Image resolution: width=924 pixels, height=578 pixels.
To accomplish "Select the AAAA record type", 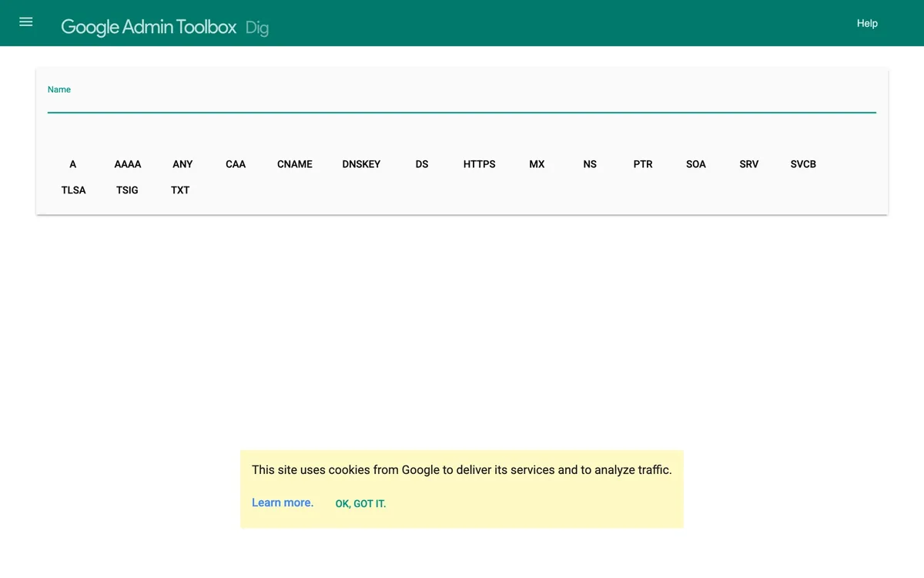I will (128, 164).
